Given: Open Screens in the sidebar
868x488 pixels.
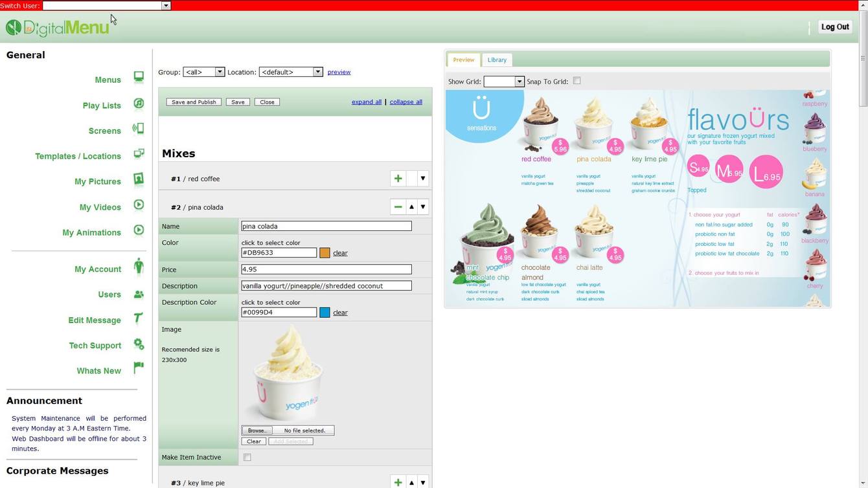Looking at the screenshot, I should [x=105, y=131].
